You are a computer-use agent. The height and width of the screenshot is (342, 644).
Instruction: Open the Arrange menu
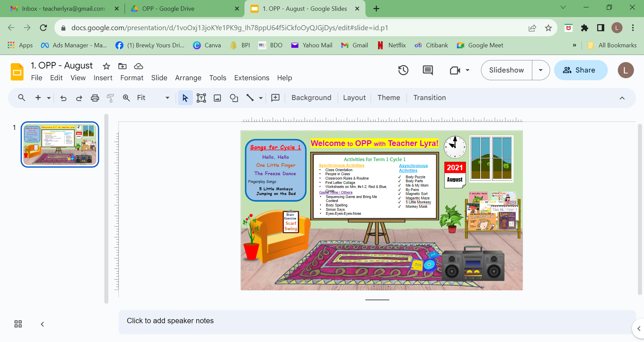pos(188,78)
